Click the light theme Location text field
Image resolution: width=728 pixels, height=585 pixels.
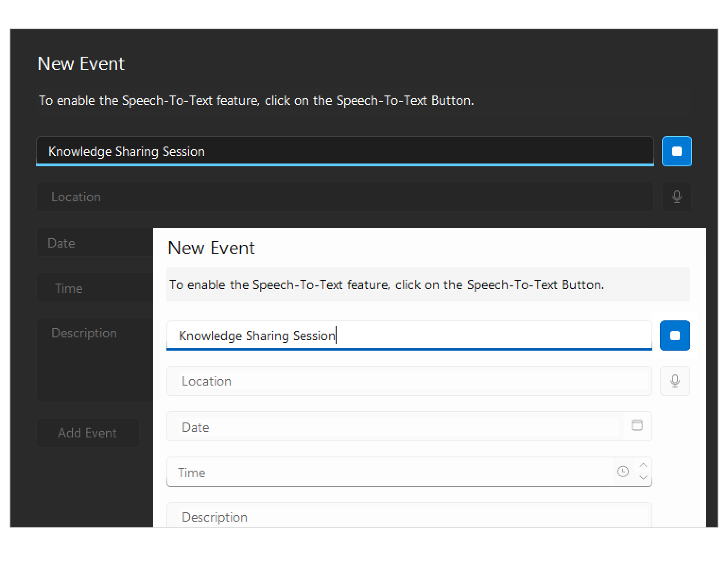click(409, 381)
